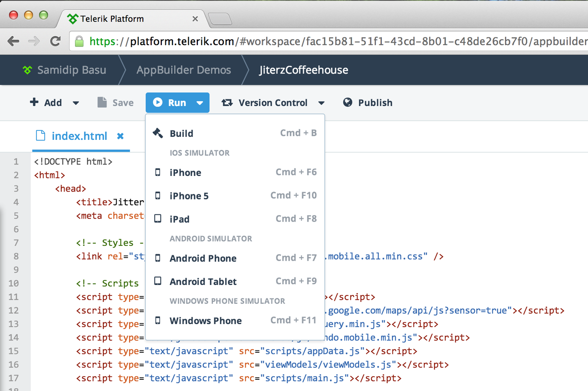588x391 pixels.
Task: Click "viewModels/viewModels.js" in code
Action: click(328, 364)
